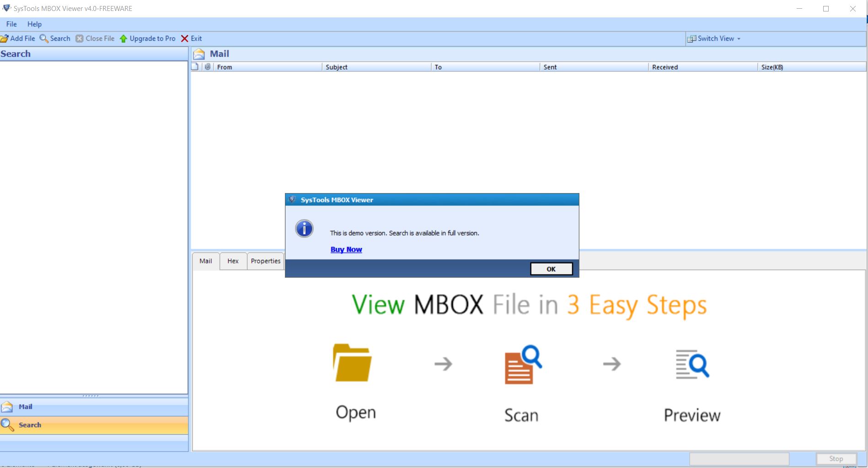Viewport: 868px width, 468px height.
Task: Minimize the application window
Action: (x=799, y=9)
